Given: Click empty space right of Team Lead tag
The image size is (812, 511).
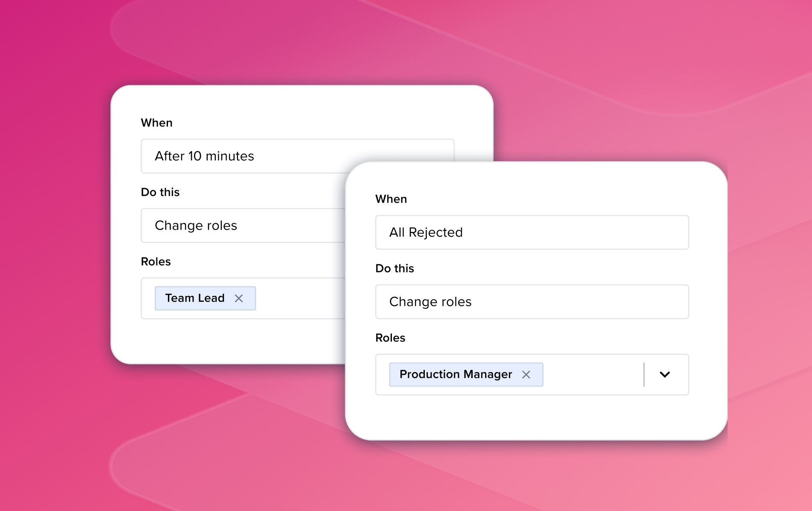Looking at the screenshot, I should point(299,298).
